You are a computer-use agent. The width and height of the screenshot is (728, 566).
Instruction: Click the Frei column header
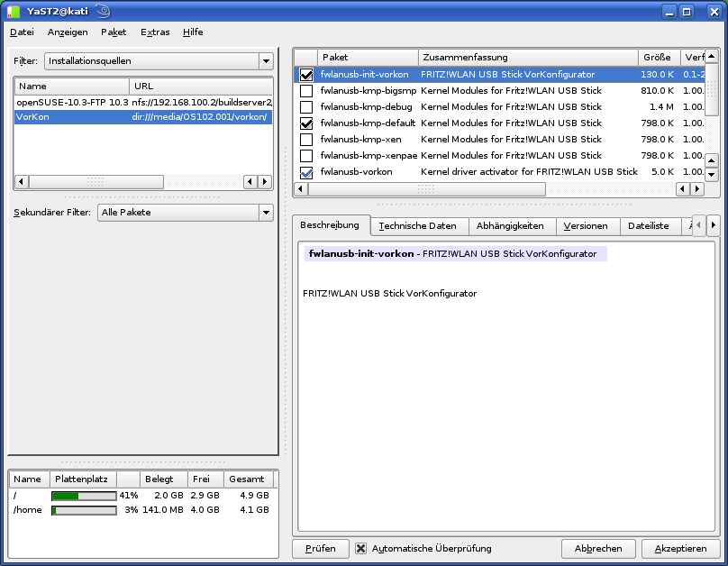tap(205, 479)
